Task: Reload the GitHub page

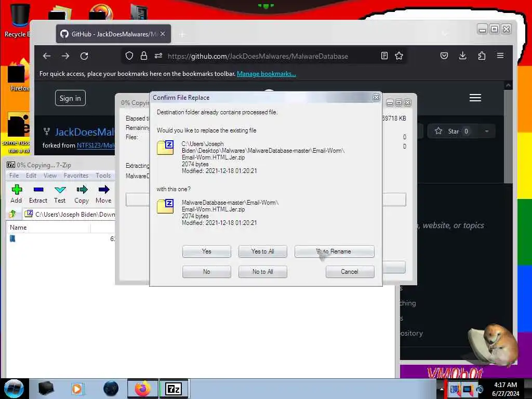Action: click(x=84, y=56)
